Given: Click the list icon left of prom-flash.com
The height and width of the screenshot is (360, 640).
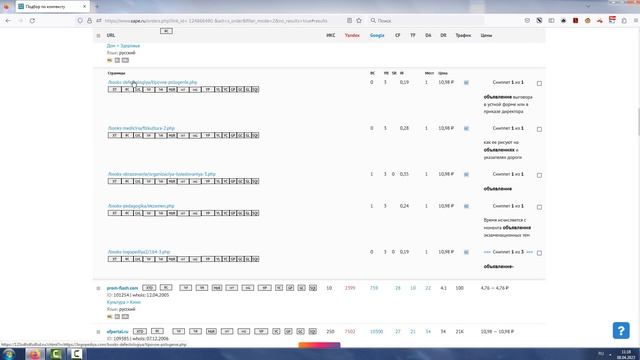Looking at the screenshot, I should [x=98, y=288].
